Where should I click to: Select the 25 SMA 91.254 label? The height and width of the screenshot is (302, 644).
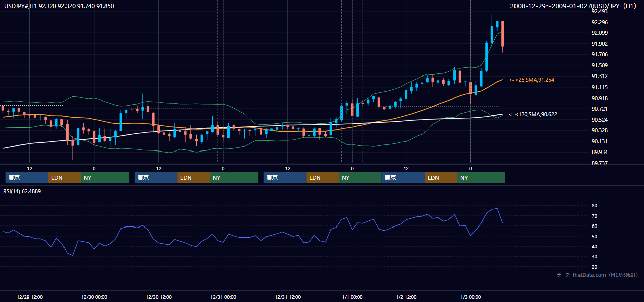tap(532, 80)
